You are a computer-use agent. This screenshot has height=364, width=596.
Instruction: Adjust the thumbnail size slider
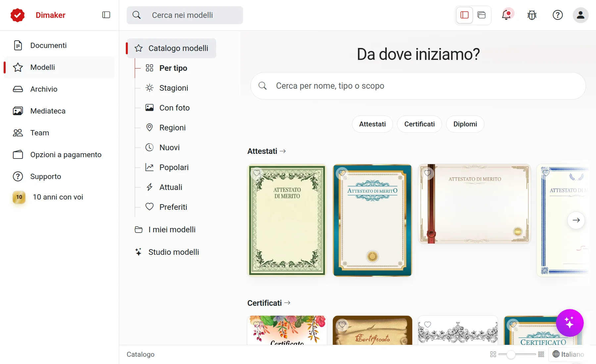tap(511, 354)
